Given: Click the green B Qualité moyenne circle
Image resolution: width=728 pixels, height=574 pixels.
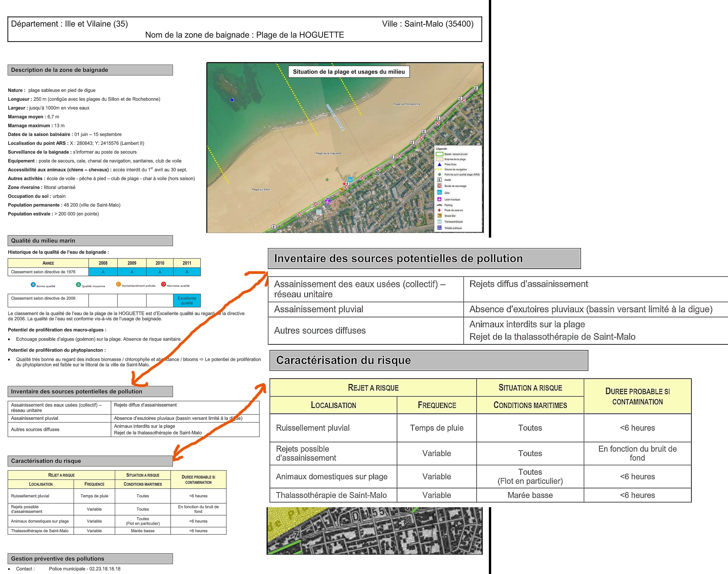Looking at the screenshot, I should pos(78,285).
